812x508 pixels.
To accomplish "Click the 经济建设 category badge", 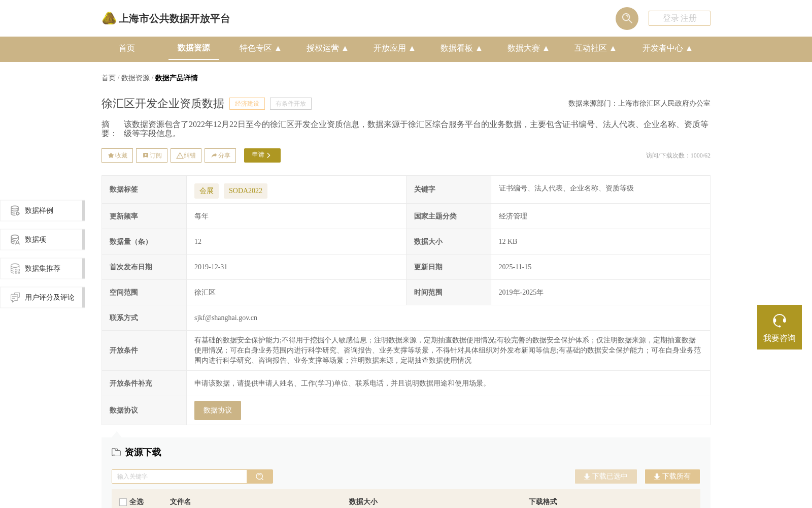I will [x=247, y=104].
